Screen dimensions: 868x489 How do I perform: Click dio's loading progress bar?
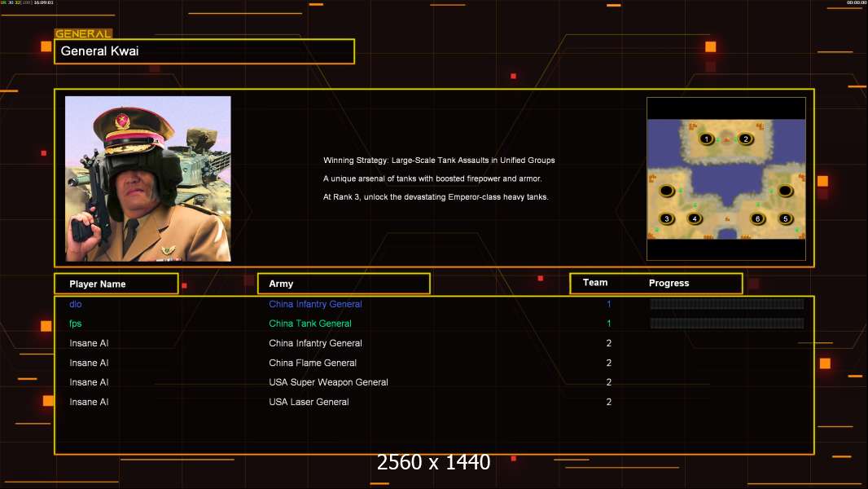727,303
